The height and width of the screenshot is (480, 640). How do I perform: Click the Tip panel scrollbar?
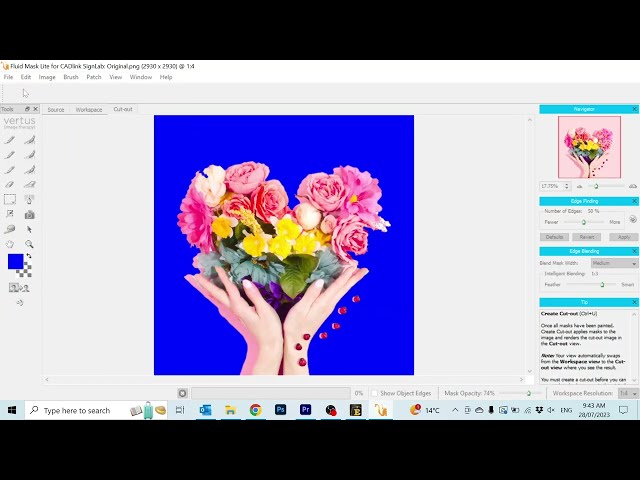coord(634,347)
